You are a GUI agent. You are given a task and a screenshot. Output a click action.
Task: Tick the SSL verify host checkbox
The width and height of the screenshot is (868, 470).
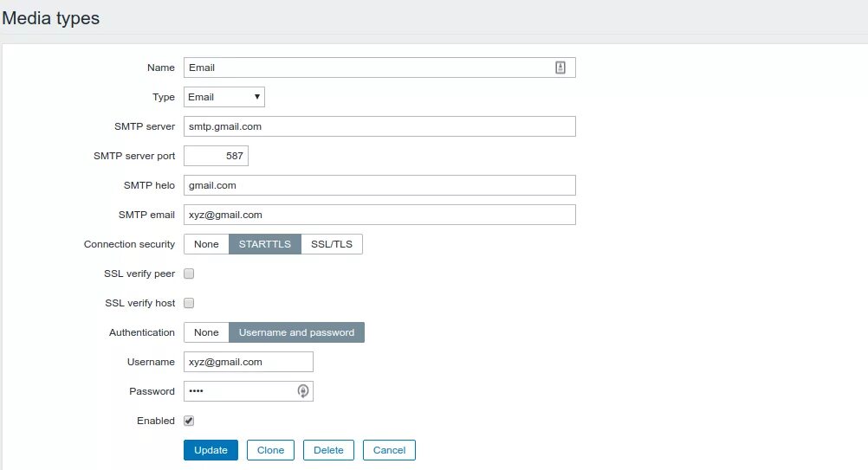point(189,303)
